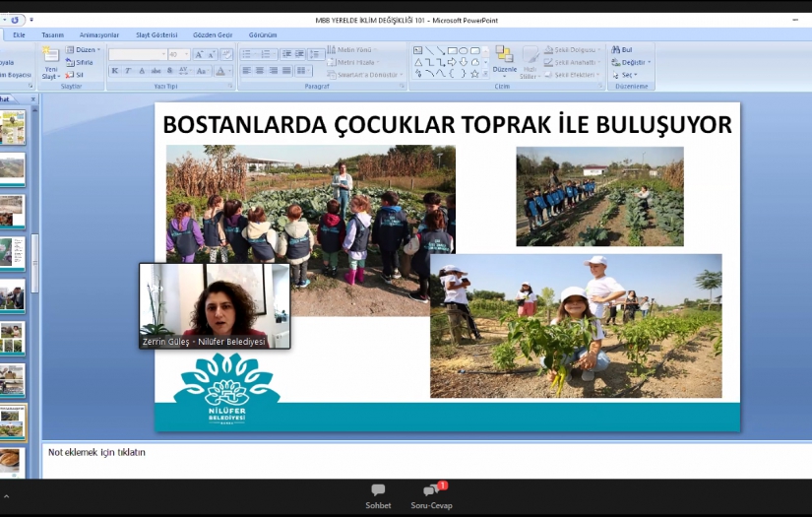Select the arrow line shape

click(441, 50)
